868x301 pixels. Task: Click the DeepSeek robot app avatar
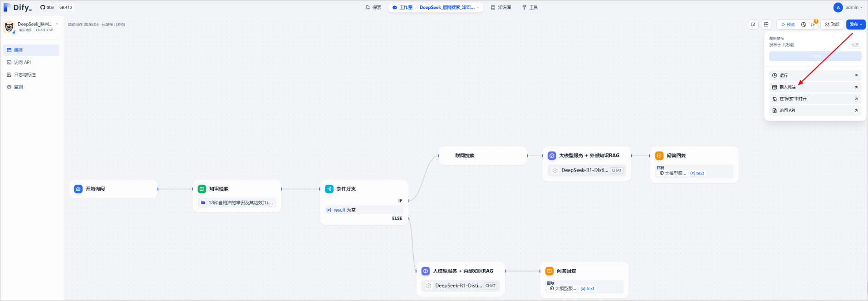point(9,27)
